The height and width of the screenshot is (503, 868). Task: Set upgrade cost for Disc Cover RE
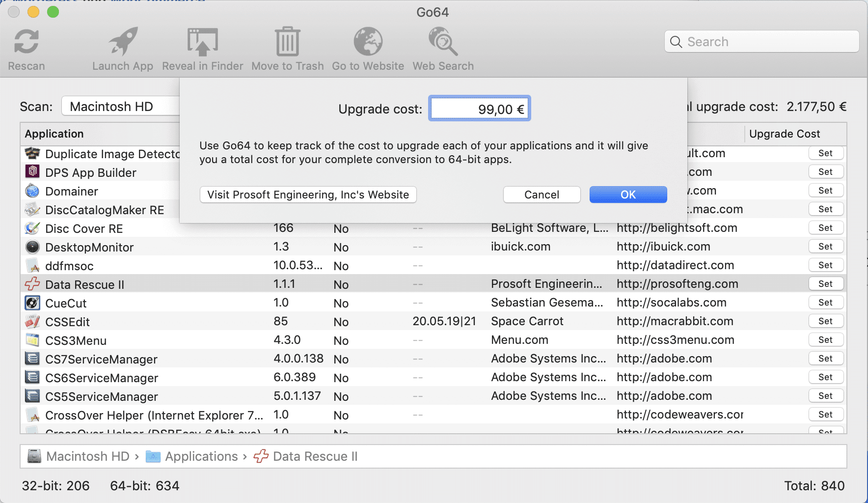[x=826, y=228]
